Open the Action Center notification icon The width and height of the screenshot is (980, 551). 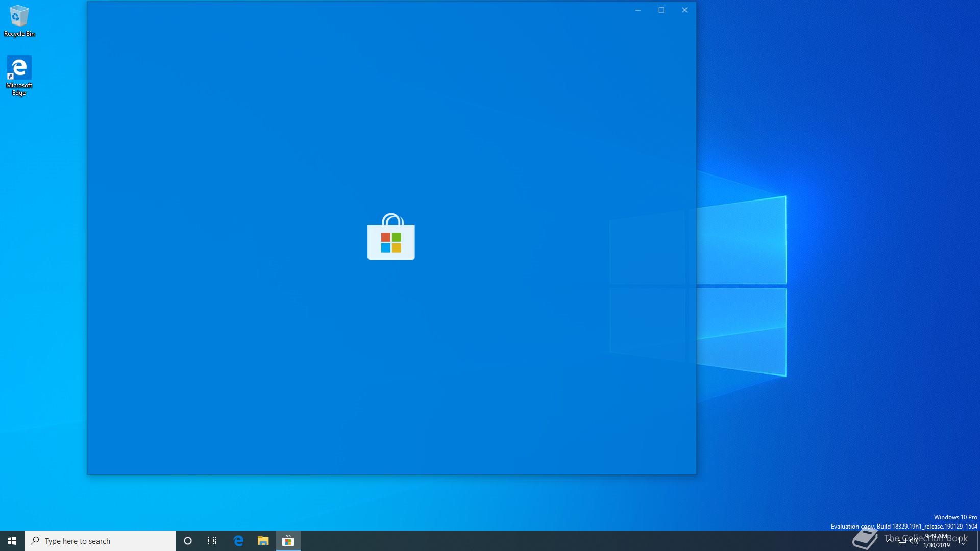tap(963, 541)
